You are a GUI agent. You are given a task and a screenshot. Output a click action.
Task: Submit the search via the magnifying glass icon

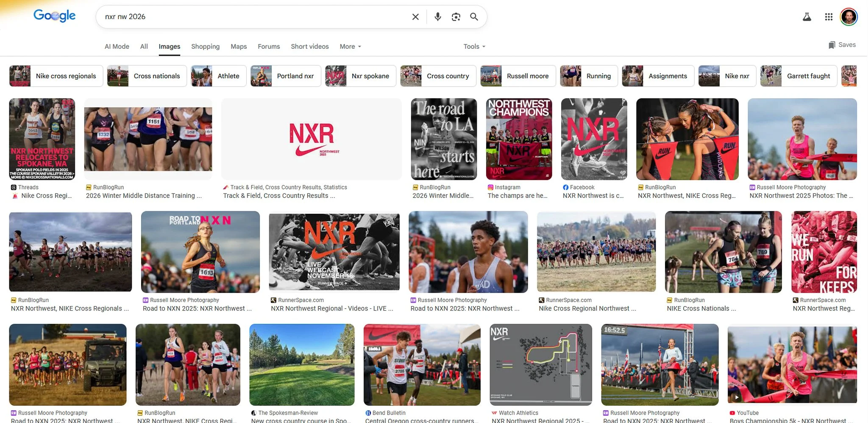474,17
